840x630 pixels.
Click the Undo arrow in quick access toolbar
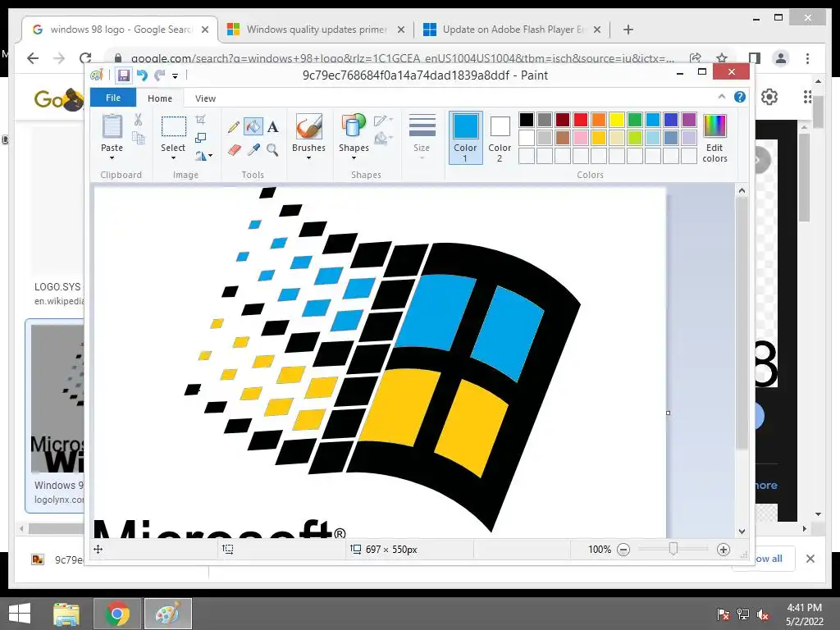[142, 75]
